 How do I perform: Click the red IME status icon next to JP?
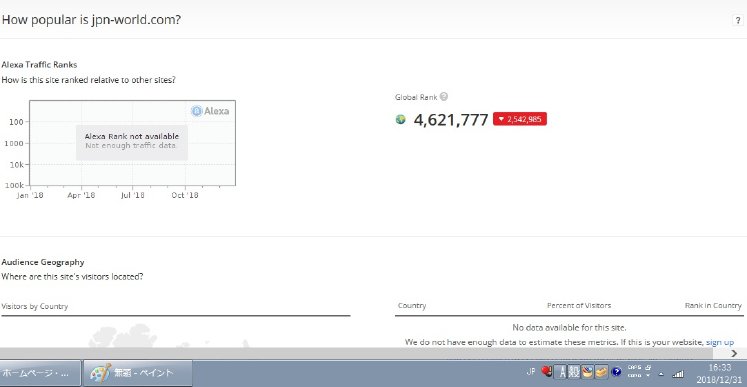[546, 371]
